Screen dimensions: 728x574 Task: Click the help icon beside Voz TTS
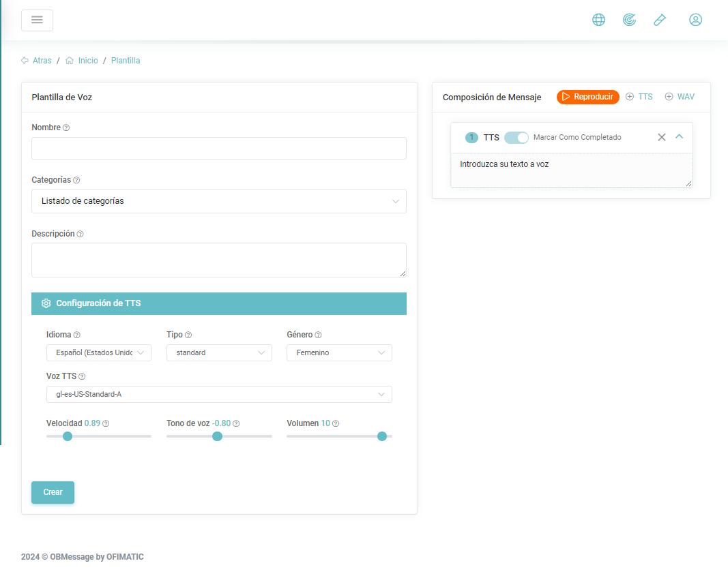point(82,376)
